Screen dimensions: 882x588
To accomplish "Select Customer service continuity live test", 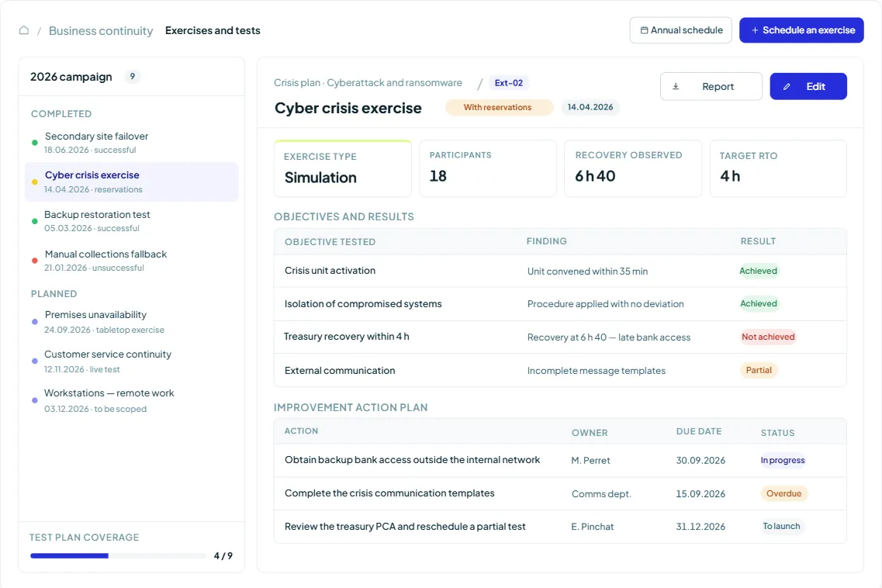I will click(x=132, y=361).
